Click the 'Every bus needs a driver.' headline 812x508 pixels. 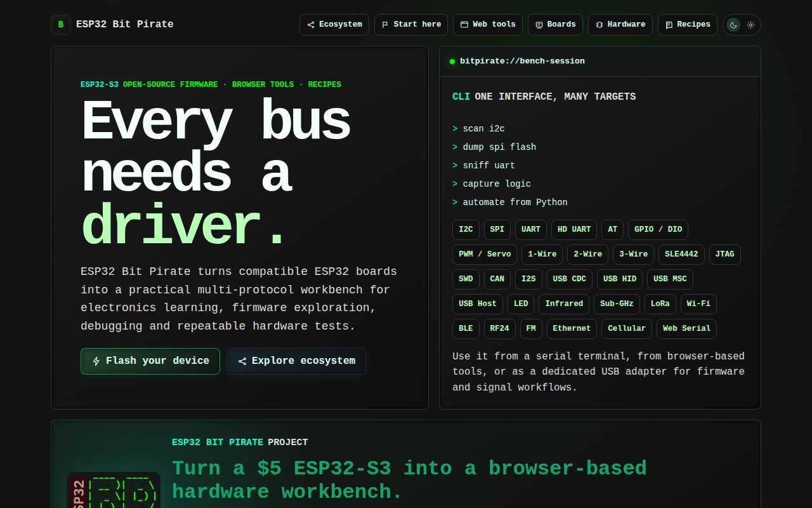(216, 173)
